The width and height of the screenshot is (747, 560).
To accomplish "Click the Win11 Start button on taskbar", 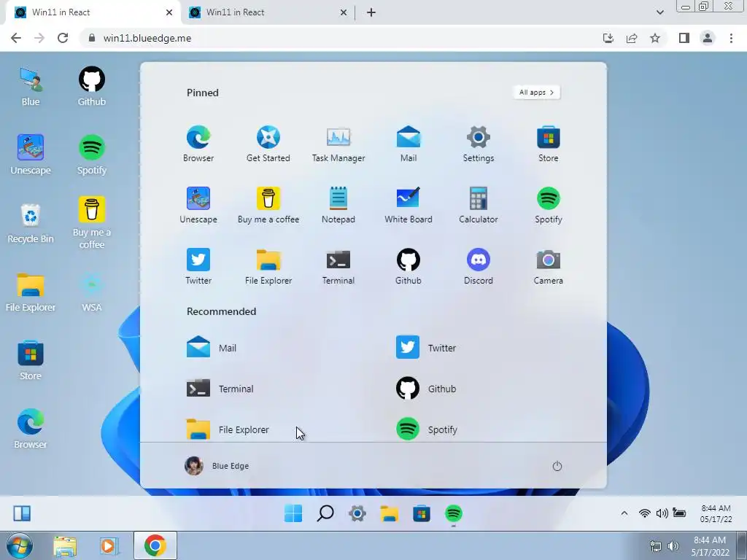I will 293,513.
